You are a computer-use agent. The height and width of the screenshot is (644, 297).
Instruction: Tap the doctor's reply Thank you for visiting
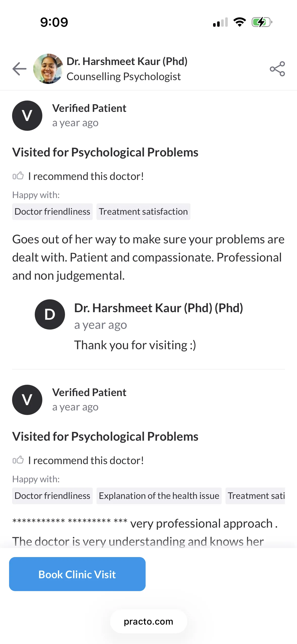(135, 345)
